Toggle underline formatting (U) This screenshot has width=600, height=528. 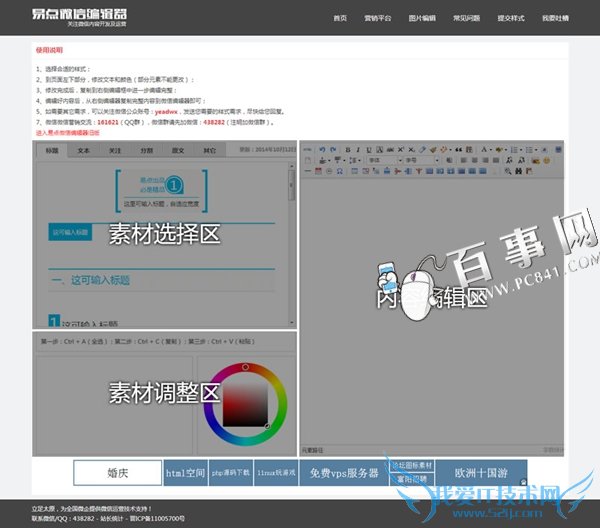[x=369, y=150]
